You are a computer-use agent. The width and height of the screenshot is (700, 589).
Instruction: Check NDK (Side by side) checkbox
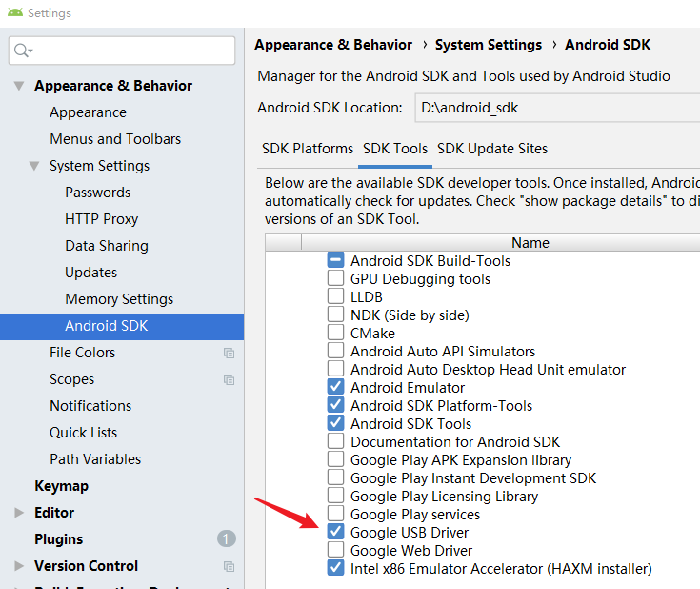click(335, 315)
